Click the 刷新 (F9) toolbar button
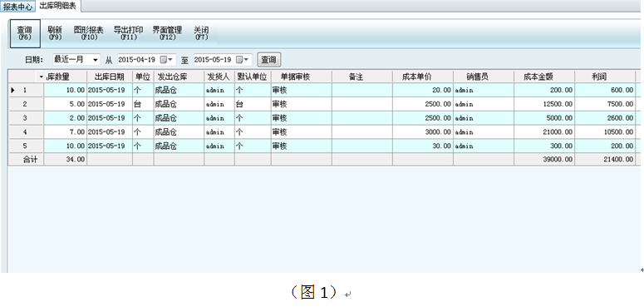 [x=55, y=33]
